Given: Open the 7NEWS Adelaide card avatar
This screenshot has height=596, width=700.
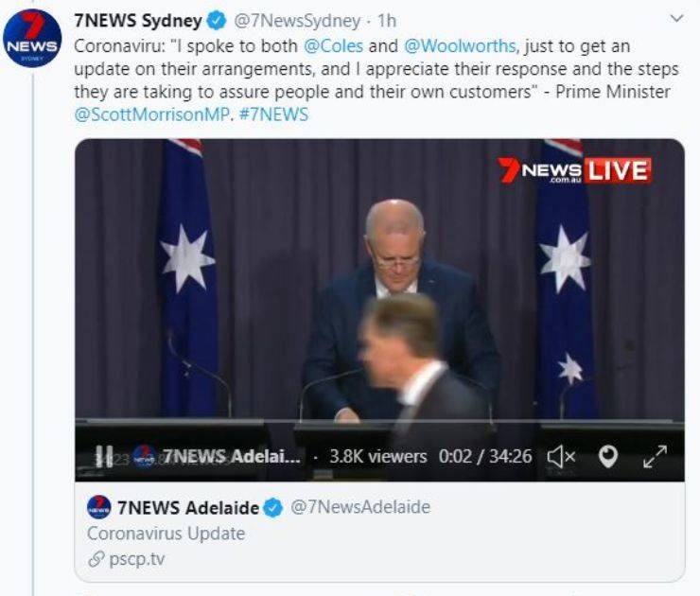Looking at the screenshot, I should tap(98, 507).
